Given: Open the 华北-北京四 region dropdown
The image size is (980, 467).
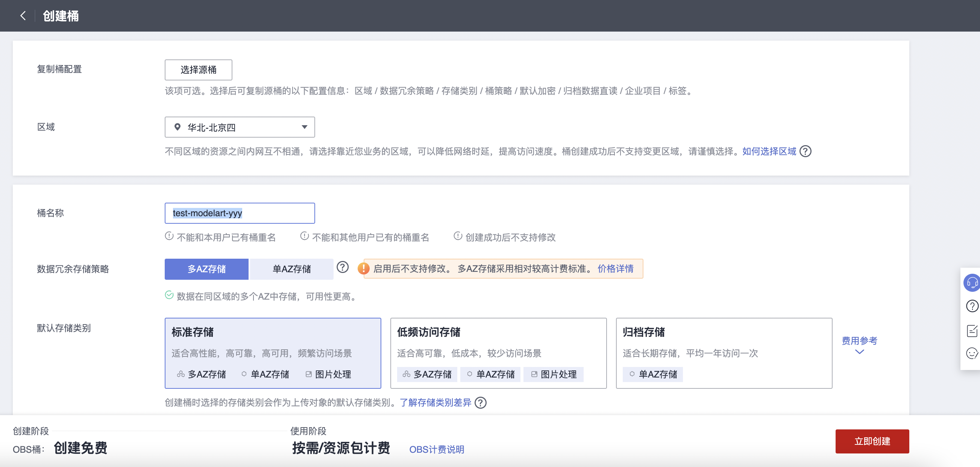Looking at the screenshot, I should click(x=240, y=127).
